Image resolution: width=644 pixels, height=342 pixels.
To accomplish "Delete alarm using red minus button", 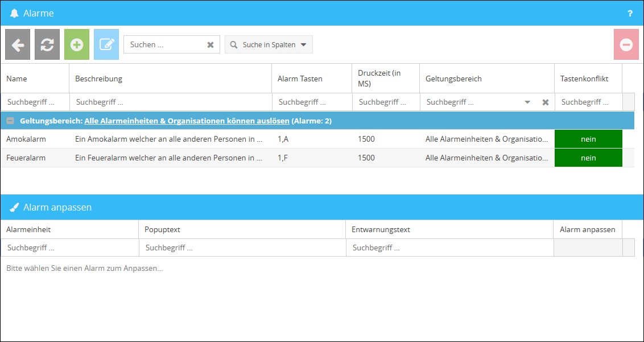I will tap(626, 44).
